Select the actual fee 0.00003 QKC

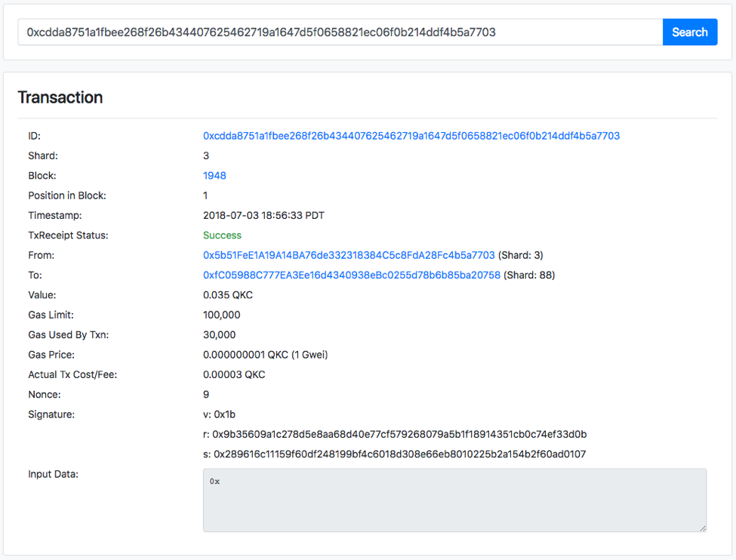coord(234,374)
